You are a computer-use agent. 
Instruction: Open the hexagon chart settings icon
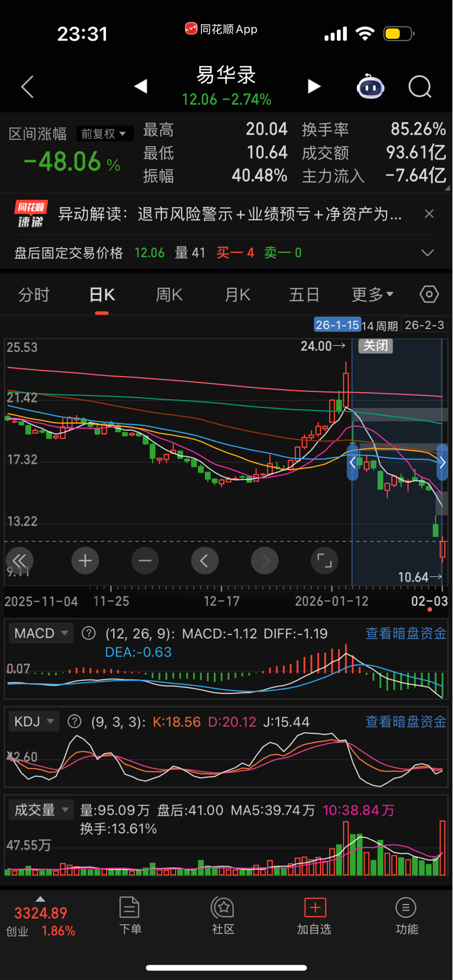(x=429, y=294)
